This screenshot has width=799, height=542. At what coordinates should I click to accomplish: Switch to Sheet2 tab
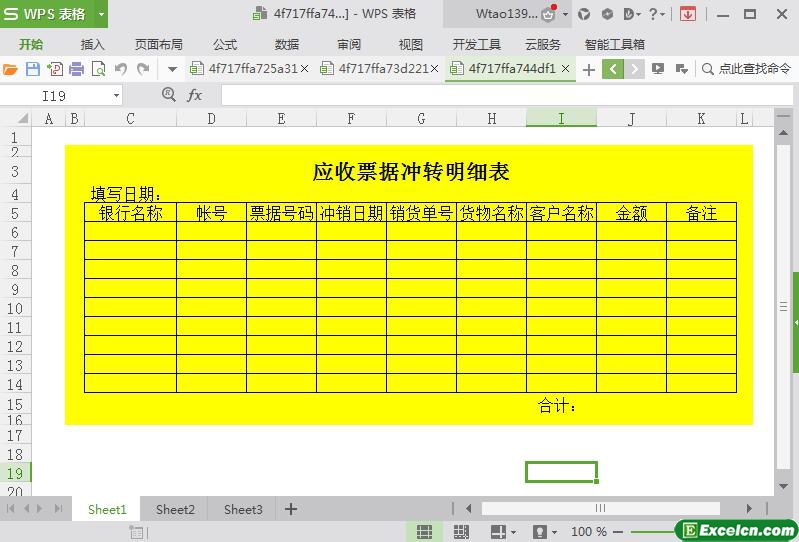tap(175, 509)
